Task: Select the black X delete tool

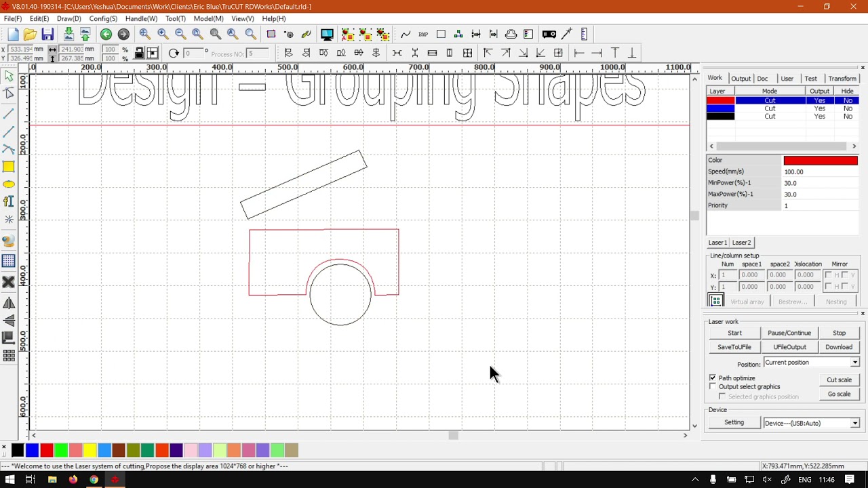Action: (9, 282)
